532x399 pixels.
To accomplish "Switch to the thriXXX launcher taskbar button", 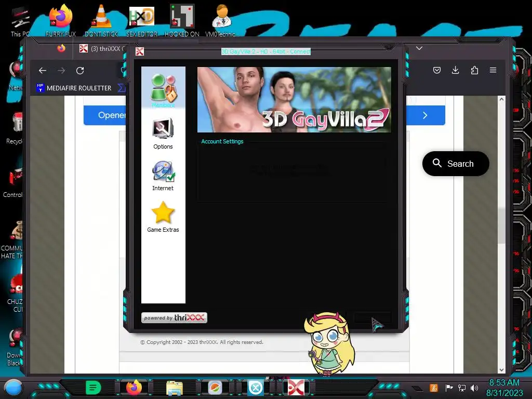I will (x=296, y=388).
